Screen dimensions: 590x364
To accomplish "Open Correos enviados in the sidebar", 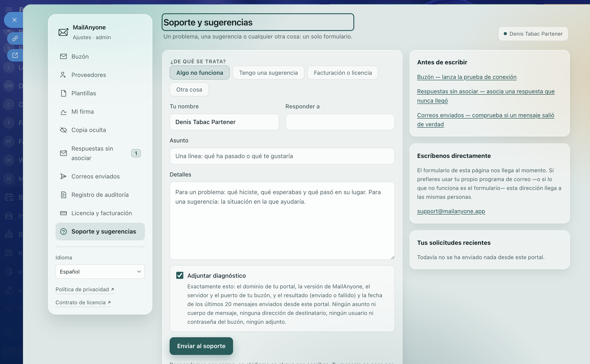I will (100, 176).
